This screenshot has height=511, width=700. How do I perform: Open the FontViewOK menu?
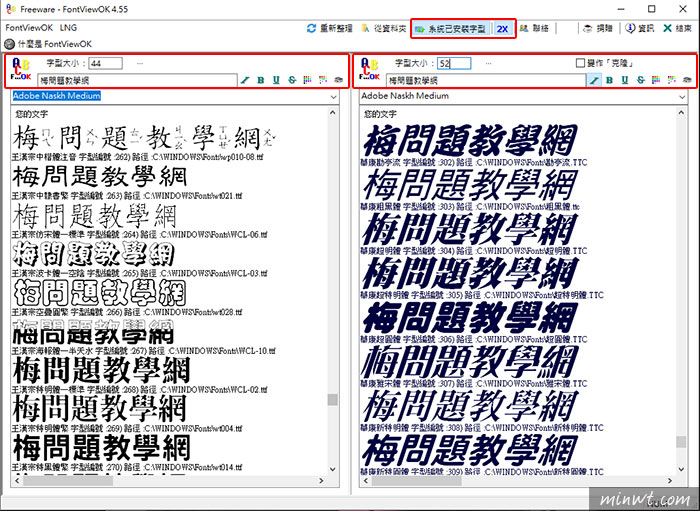[x=29, y=28]
